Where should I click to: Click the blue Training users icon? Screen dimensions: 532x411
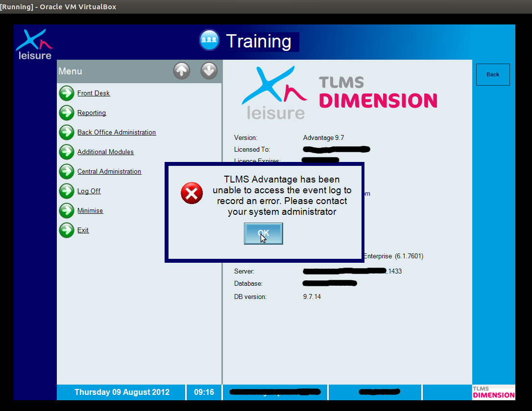tap(209, 40)
